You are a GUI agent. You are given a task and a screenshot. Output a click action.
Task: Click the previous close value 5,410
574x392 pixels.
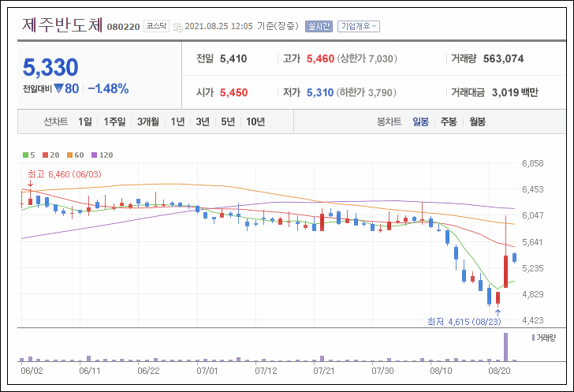233,58
